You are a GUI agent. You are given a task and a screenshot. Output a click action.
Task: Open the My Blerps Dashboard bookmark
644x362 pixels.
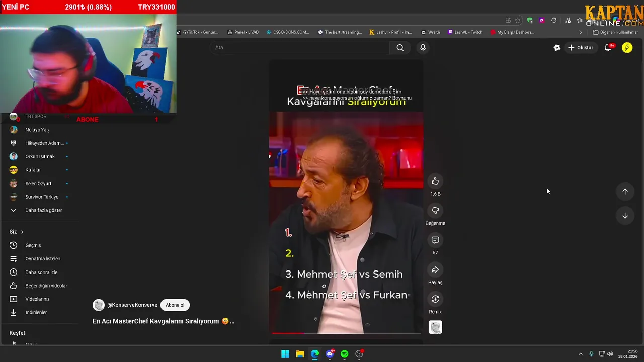point(513,32)
